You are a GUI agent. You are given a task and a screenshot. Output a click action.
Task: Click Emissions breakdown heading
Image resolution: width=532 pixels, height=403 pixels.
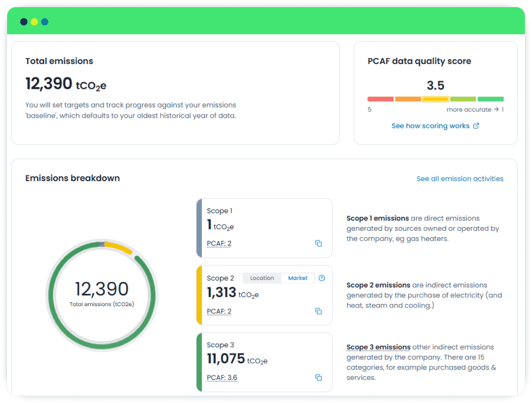click(72, 178)
